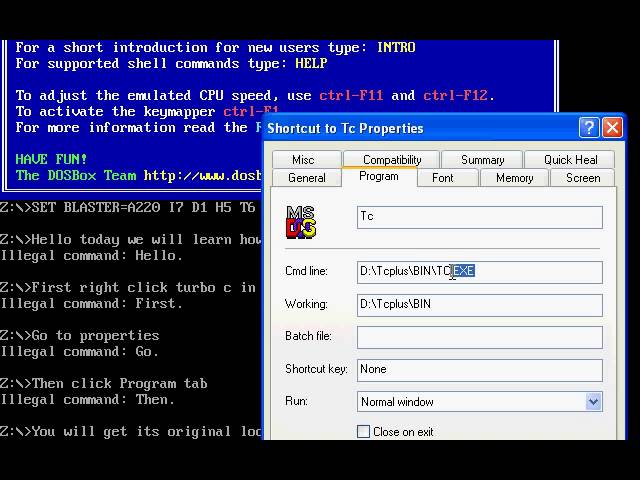
Task: Click the empty Batch file field
Action: pos(480,337)
